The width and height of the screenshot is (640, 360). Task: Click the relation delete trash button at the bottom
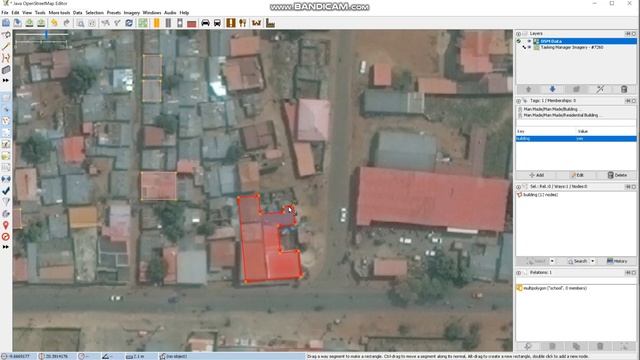[600, 347]
